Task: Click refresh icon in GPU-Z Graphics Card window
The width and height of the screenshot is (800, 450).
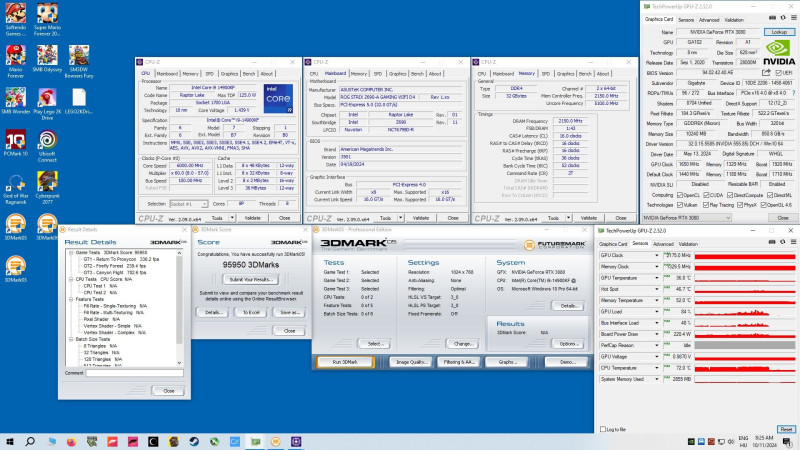Action: coord(783,18)
